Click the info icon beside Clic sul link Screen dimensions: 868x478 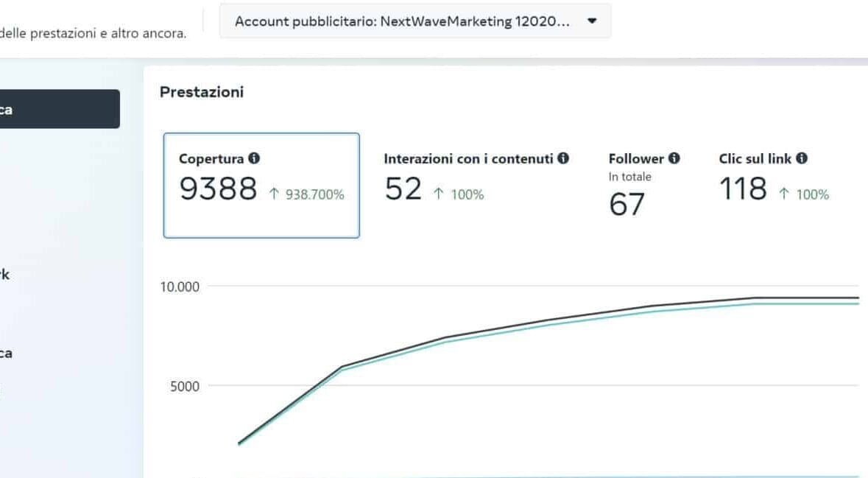pyautogui.click(x=802, y=158)
